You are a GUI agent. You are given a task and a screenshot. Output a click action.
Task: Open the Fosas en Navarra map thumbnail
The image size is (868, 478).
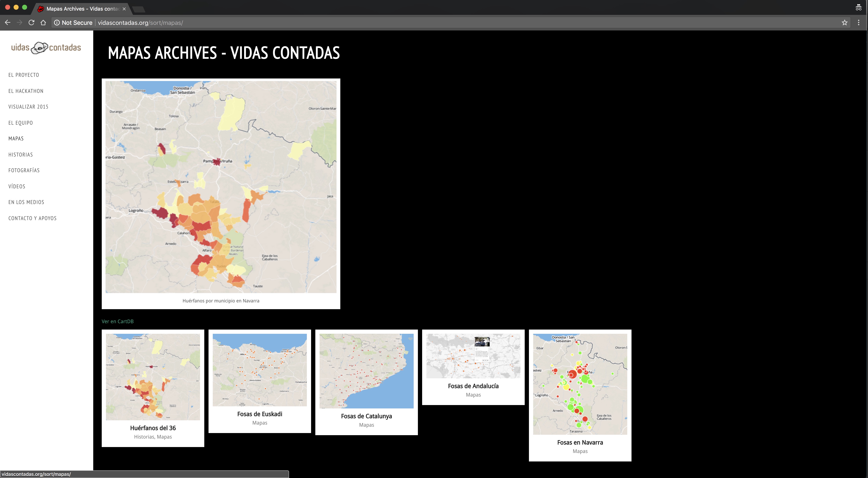pyautogui.click(x=580, y=384)
